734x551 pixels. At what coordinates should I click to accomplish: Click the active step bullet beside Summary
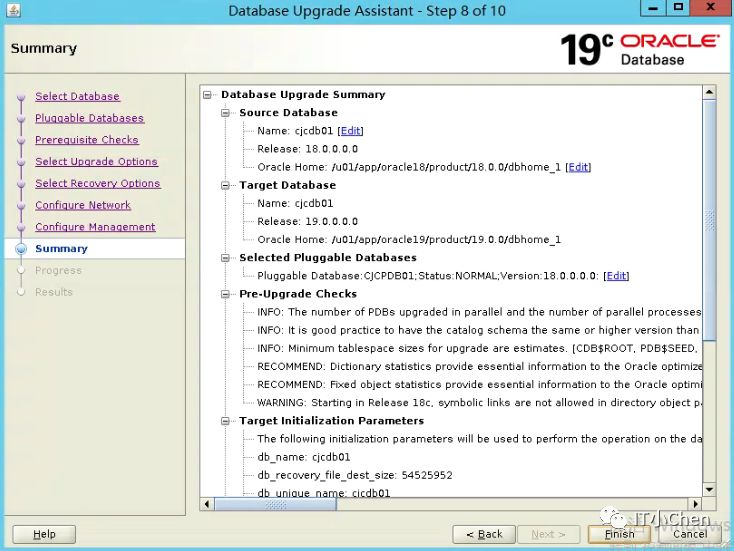[21, 249]
